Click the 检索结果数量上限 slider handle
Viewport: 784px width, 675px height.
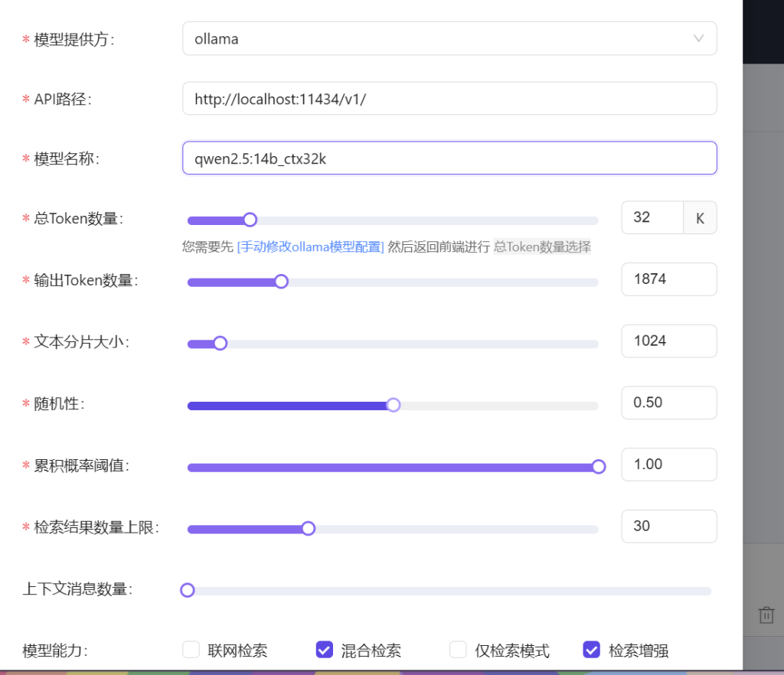pyautogui.click(x=309, y=528)
